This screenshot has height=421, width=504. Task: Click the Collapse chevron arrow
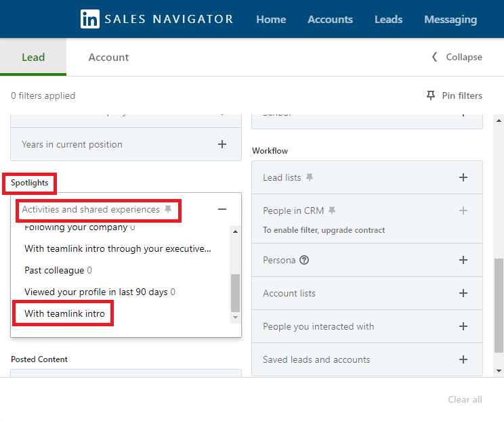point(434,57)
